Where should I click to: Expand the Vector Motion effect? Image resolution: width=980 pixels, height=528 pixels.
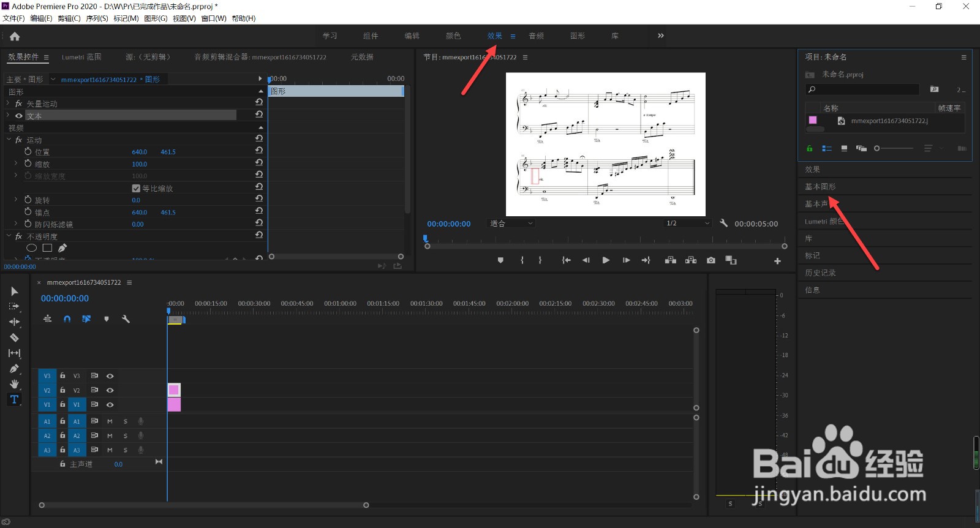8,104
